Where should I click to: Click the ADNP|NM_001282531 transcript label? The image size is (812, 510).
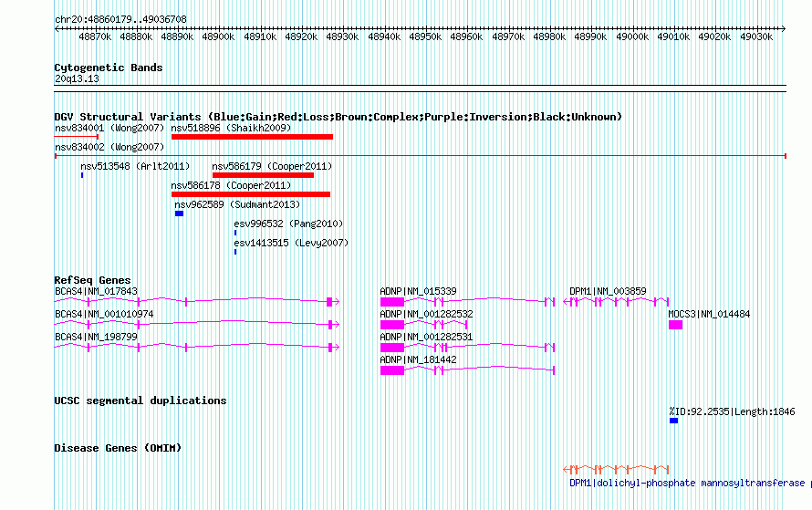click(426, 337)
